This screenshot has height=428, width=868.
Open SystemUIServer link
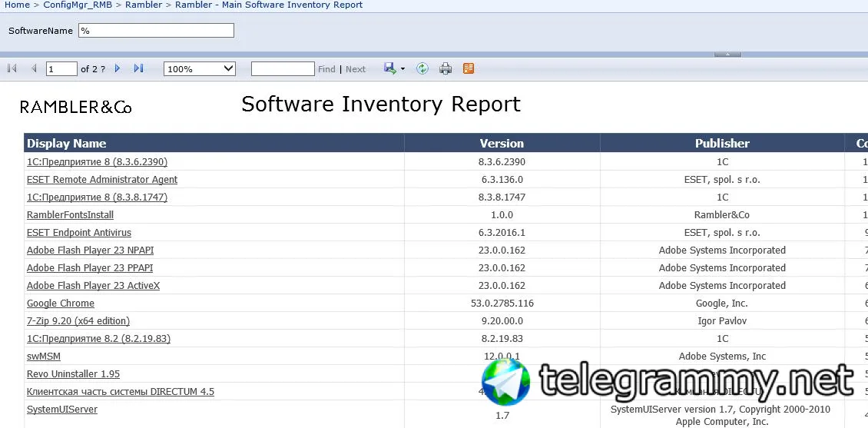[62, 410]
